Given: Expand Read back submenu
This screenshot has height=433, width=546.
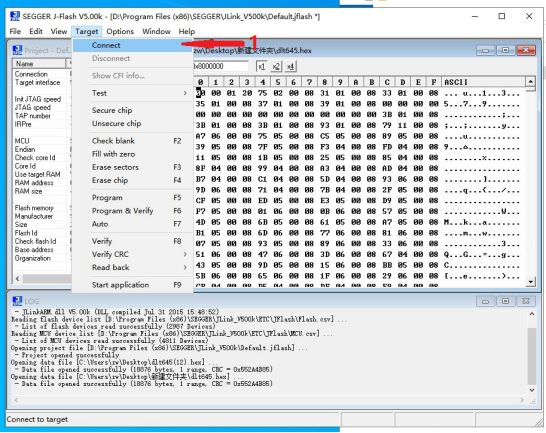Looking at the screenshot, I should click(x=132, y=268).
